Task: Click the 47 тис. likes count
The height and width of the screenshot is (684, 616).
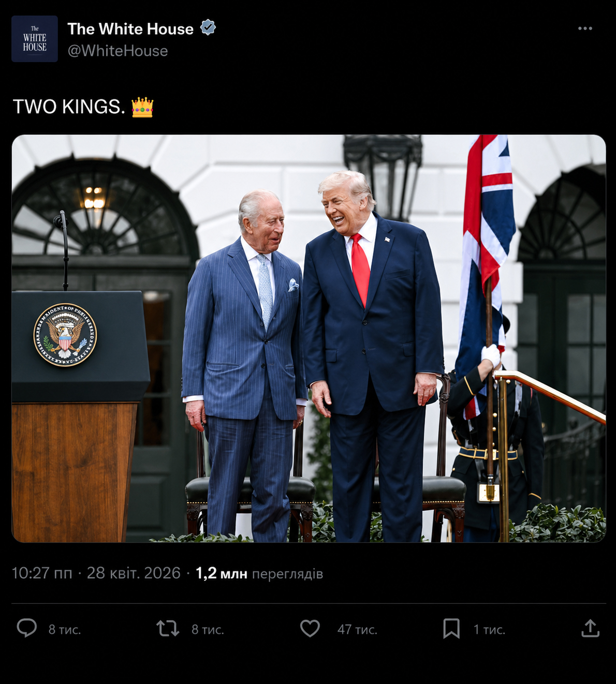Action: click(x=357, y=630)
